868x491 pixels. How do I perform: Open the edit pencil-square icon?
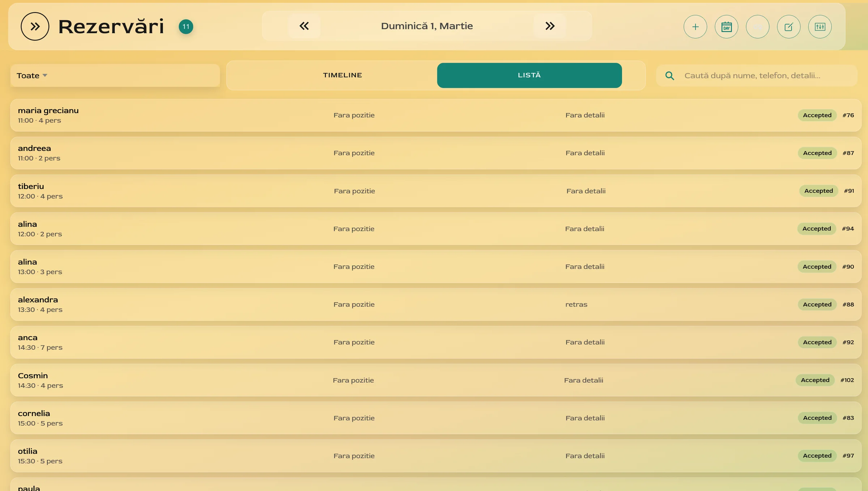[x=788, y=27]
